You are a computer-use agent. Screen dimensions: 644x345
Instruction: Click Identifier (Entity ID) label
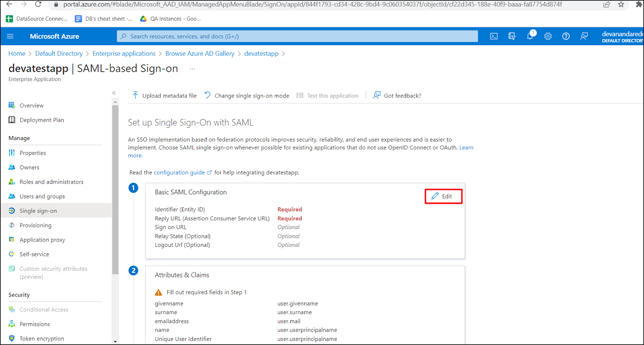[x=180, y=210]
